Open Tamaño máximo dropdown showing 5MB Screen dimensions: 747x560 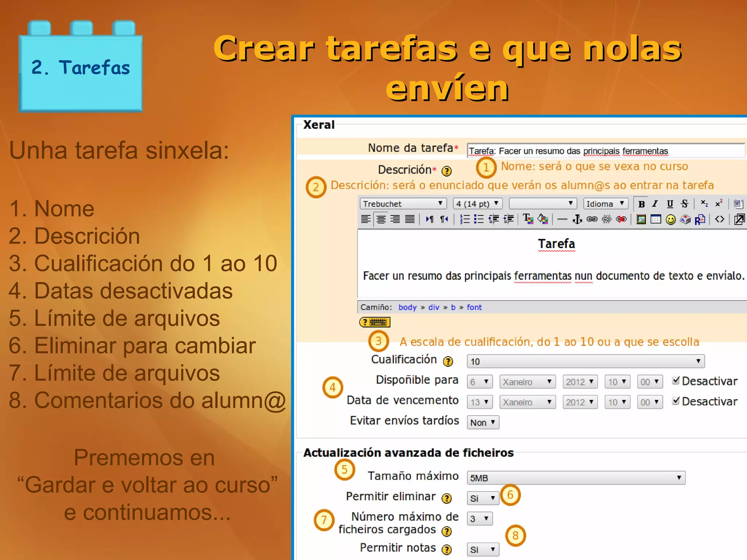click(576, 478)
